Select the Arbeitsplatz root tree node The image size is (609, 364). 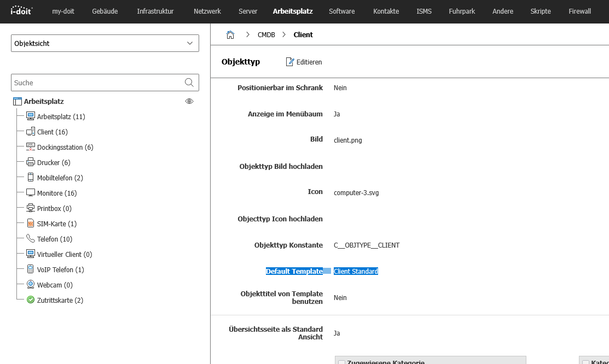(x=44, y=101)
